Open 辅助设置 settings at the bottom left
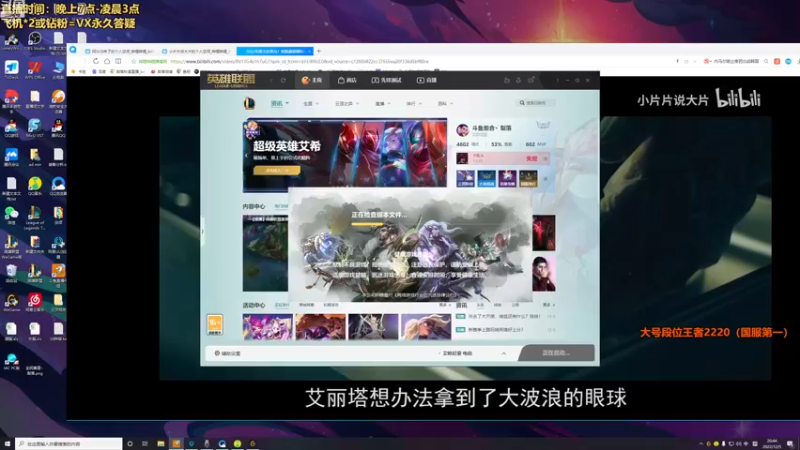 [228, 353]
